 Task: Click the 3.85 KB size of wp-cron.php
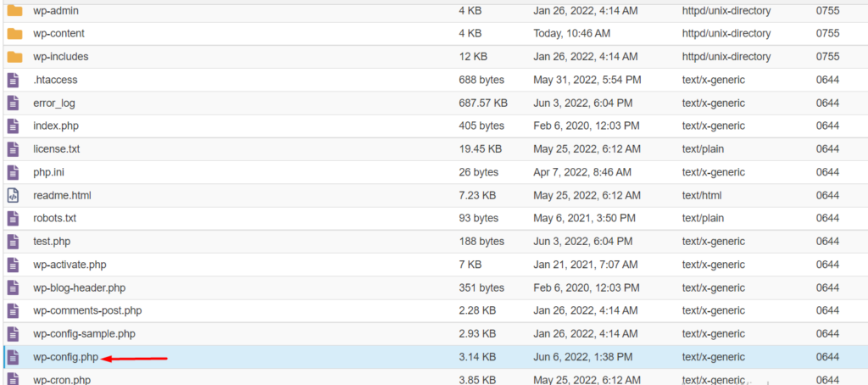(477, 380)
